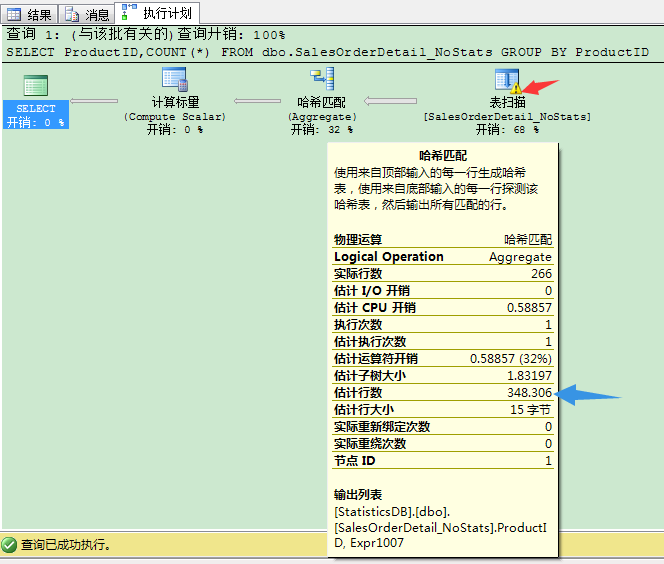
Task: Click the 消息 tab document icon
Action: (x=72, y=15)
